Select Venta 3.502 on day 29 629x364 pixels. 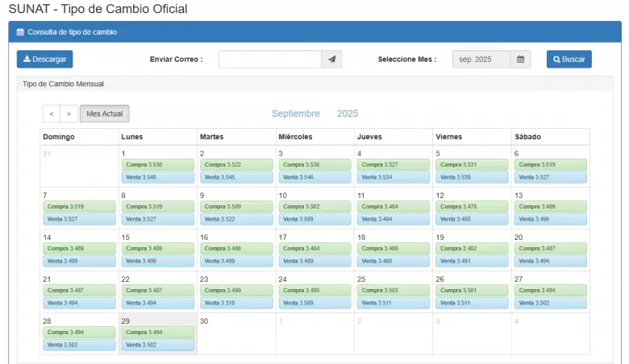[158, 345]
